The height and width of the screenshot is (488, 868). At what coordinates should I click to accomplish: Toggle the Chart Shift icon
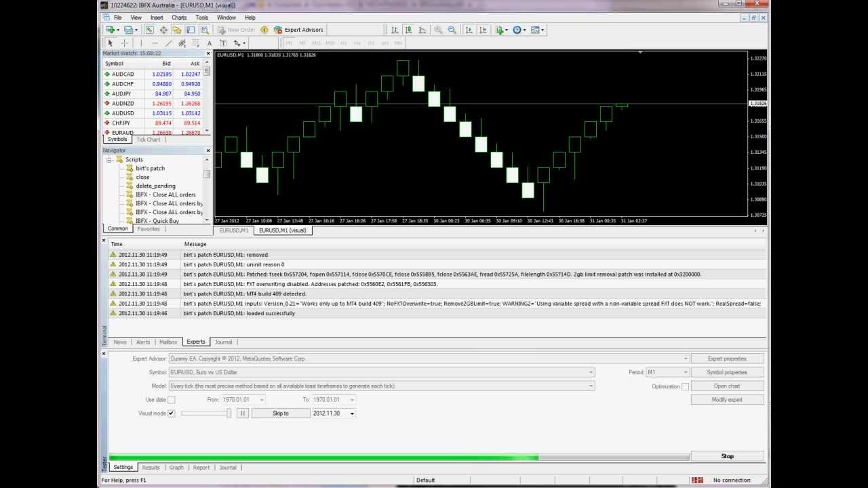tap(483, 30)
